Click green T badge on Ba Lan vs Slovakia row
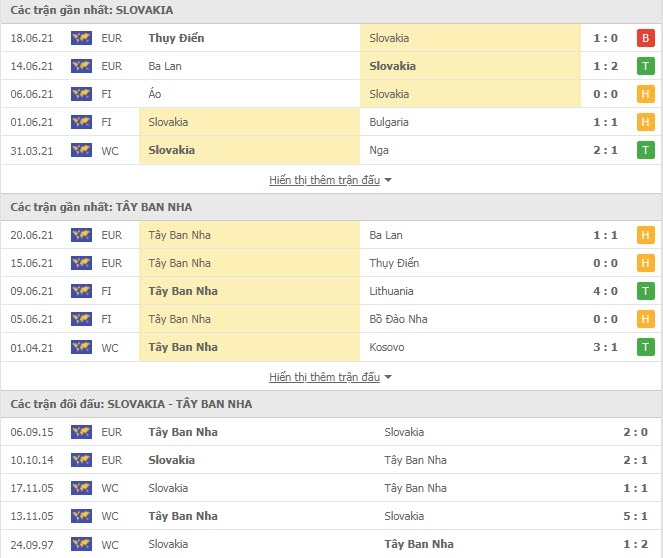 click(x=645, y=66)
